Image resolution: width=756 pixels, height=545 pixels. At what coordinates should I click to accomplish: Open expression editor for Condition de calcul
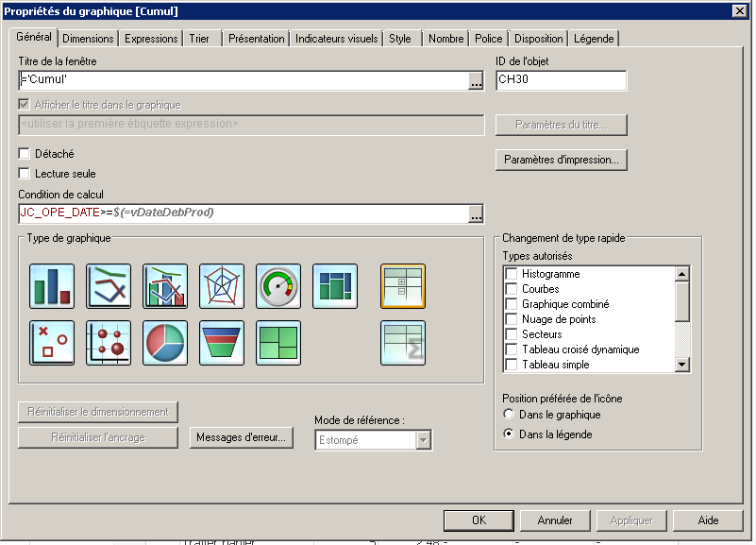point(476,213)
